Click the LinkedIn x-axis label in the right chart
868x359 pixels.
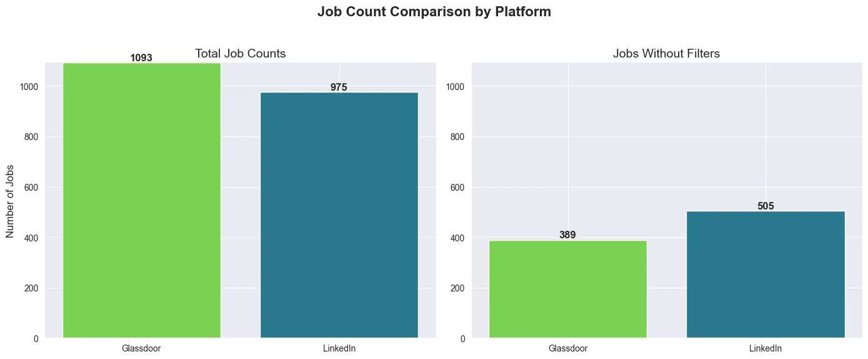[766, 348]
